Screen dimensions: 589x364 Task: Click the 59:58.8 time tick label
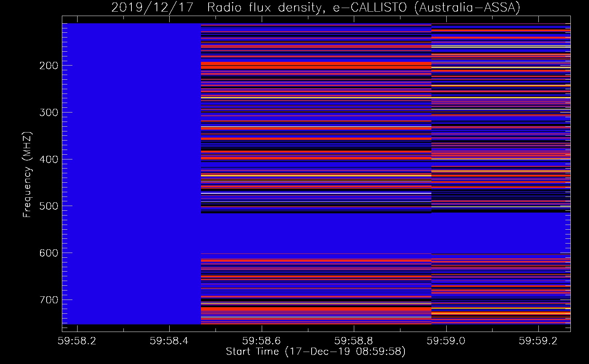353,341
